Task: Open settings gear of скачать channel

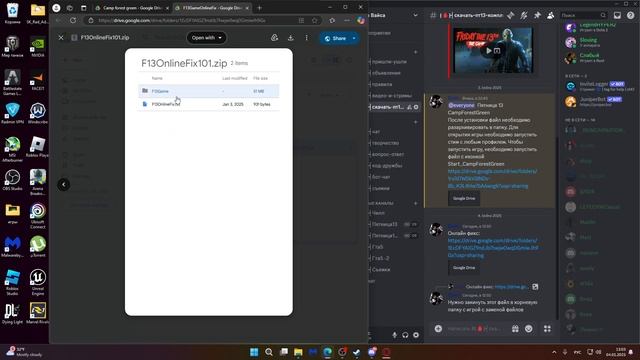Action: click(416, 107)
